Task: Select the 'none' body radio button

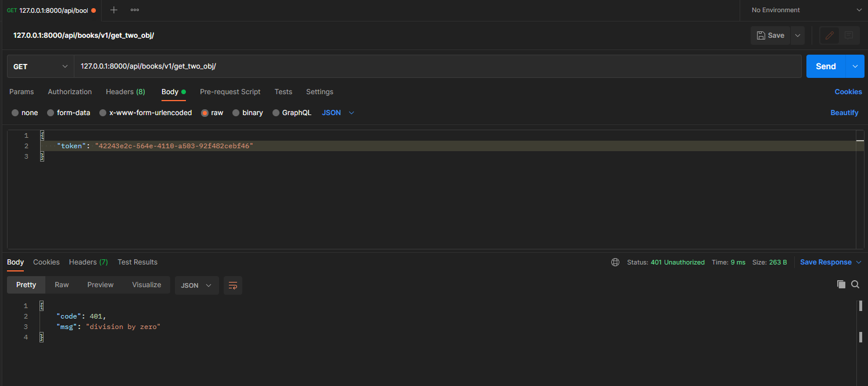Action: [15, 113]
